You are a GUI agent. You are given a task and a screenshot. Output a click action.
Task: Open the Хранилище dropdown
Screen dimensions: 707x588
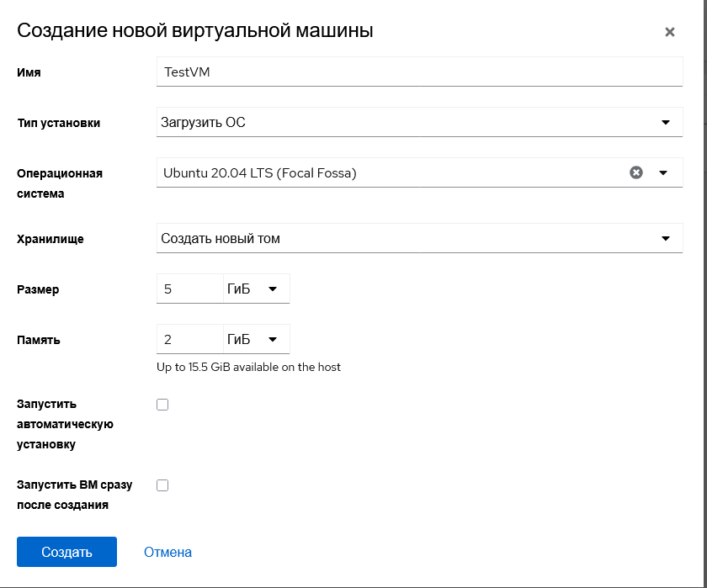pyautogui.click(x=419, y=238)
